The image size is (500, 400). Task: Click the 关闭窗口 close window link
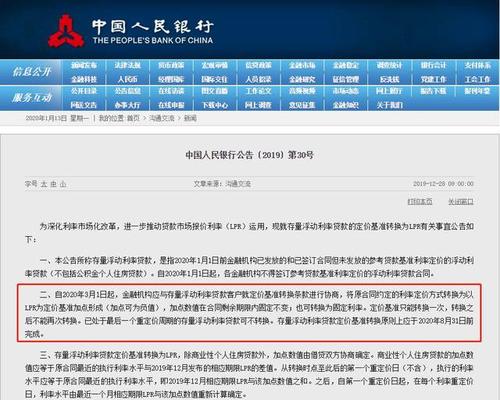coord(461,201)
